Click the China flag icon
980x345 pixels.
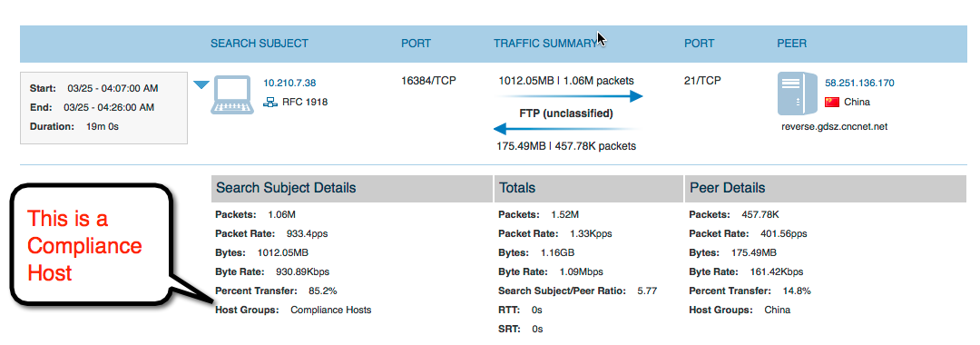click(832, 102)
